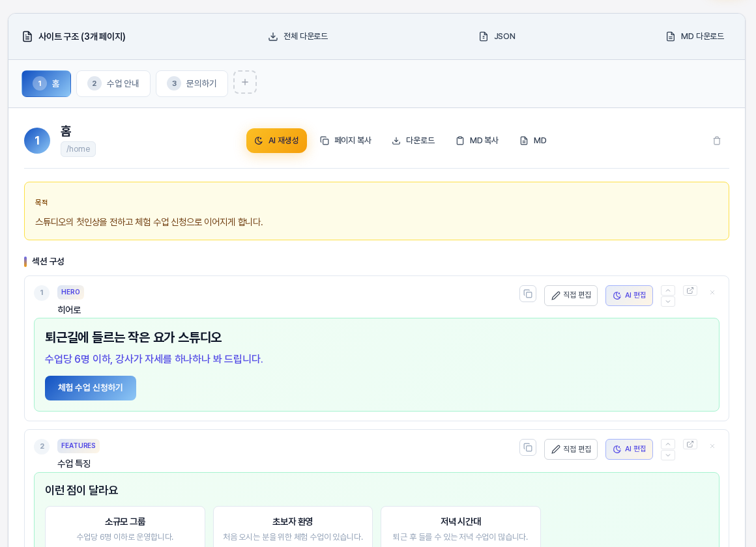Click AI 편집 for the HERO section
The height and width of the screenshot is (547, 756).
(629, 296)
